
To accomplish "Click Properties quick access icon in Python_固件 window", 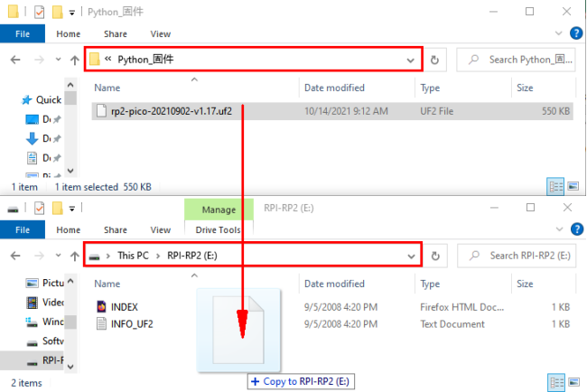I will point(39,12).
